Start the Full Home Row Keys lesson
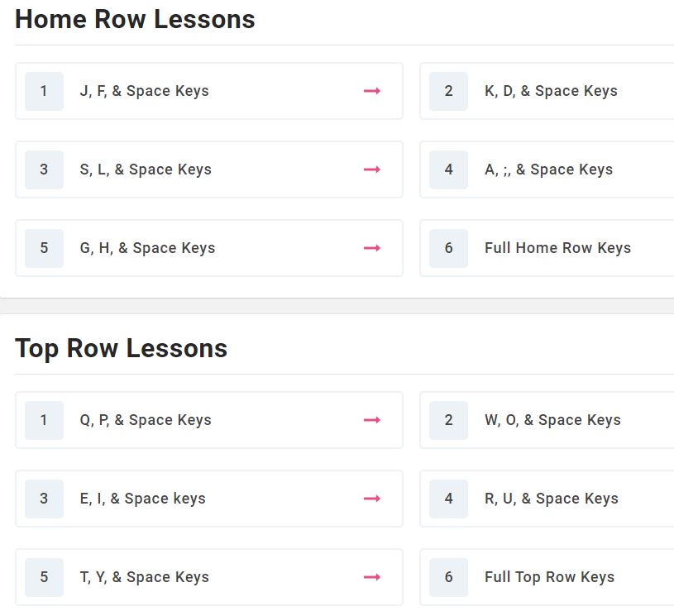Image resolution: width=674 pixels, height=616 pixels. tap(547, 248)
